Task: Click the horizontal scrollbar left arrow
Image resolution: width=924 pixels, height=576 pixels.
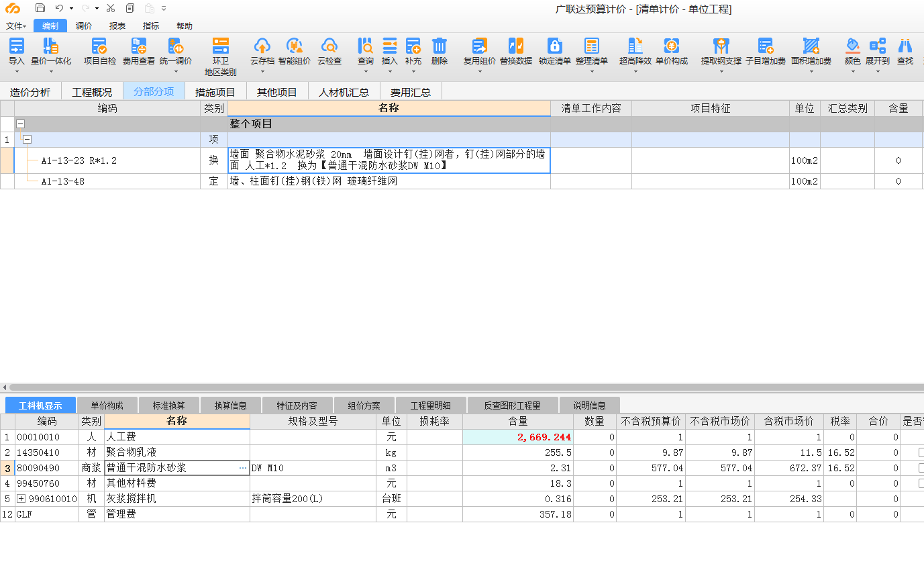Action: click(x=5, y=387)
